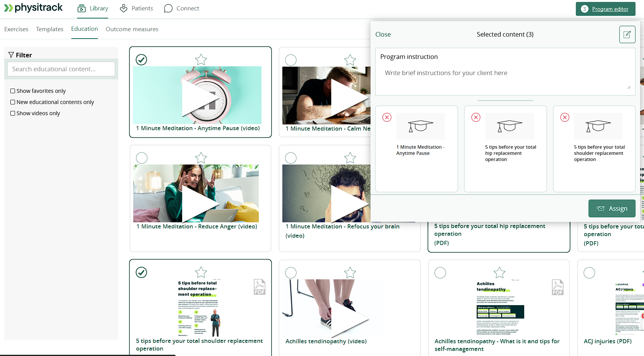
Task: Click PDF icon on Achilles tendinopathy card
Action: pos(558,287)
